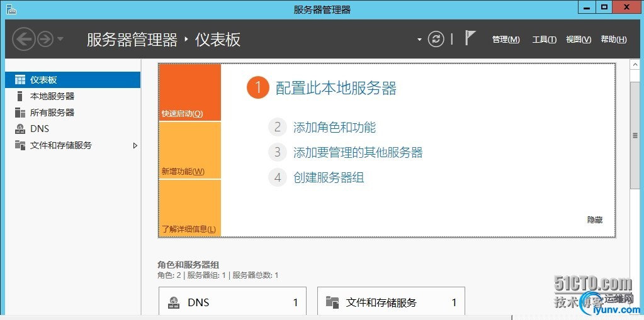
Task: Select the 了解详细信息(L) tile
Action: (189, 208)
